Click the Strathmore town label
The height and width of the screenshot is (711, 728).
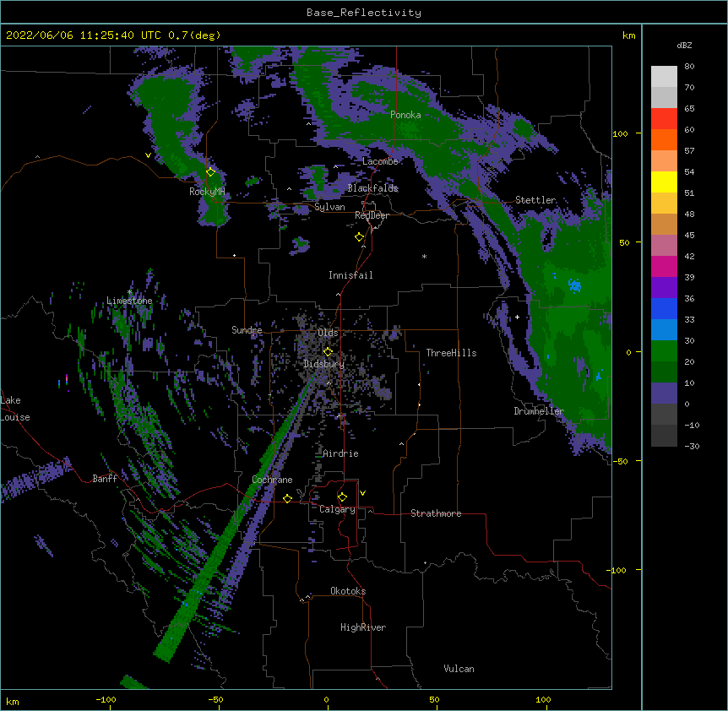(x=436, y=513)
